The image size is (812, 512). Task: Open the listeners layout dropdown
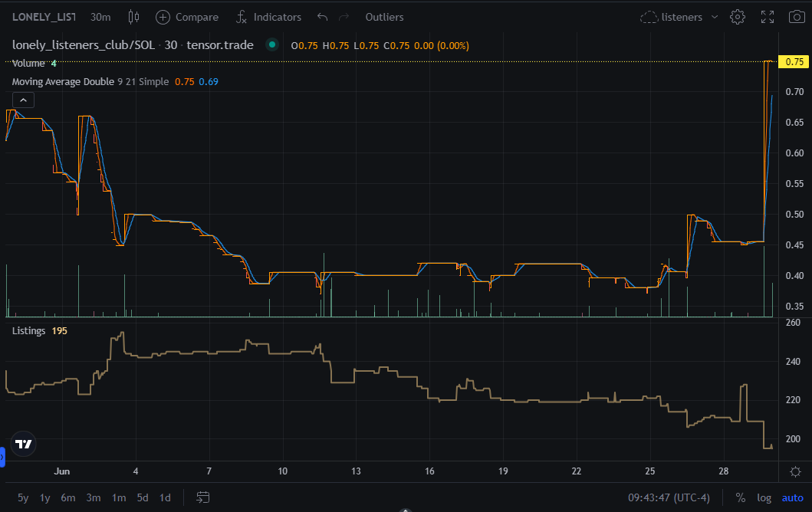click(x=679, y=17)
